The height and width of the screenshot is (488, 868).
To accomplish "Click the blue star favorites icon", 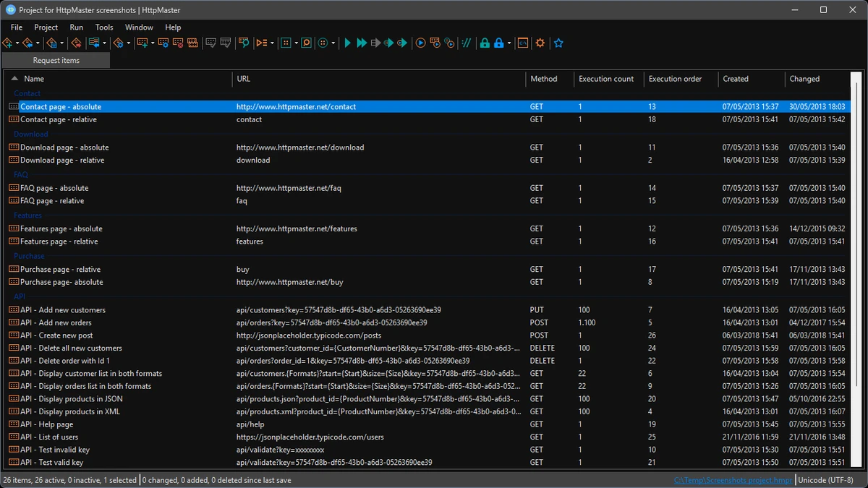I will 558,43.
